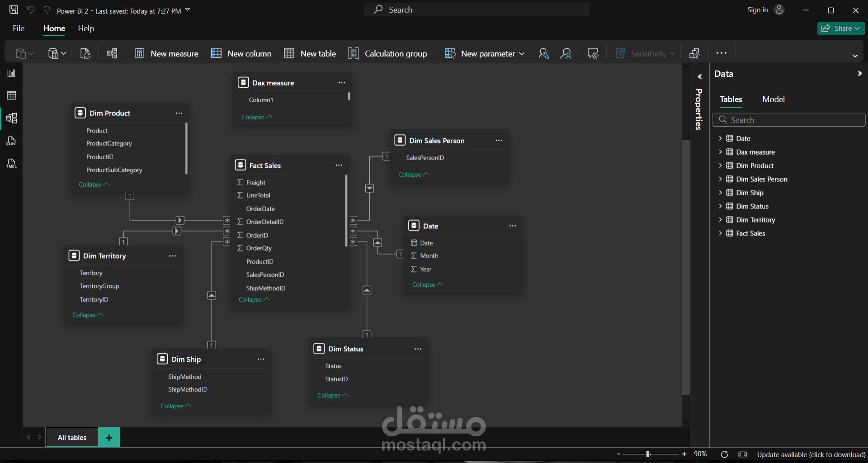Switch to Tables tab in Data pane
The width and height of the screenshot is (868, 463).
click(x=731, y=99)
